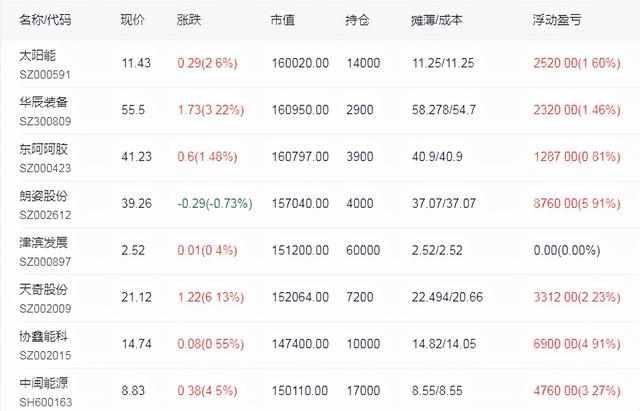Screen dimensions: 640x411
Task: Click cost value 40.9/40.9
Action: coord(437,157)
